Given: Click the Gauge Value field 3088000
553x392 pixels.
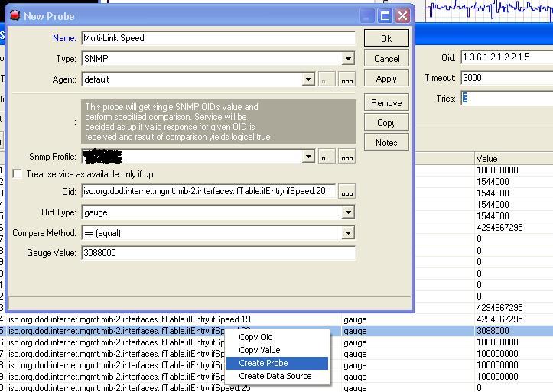Looking at the screenshot, I should pos(218,253).
